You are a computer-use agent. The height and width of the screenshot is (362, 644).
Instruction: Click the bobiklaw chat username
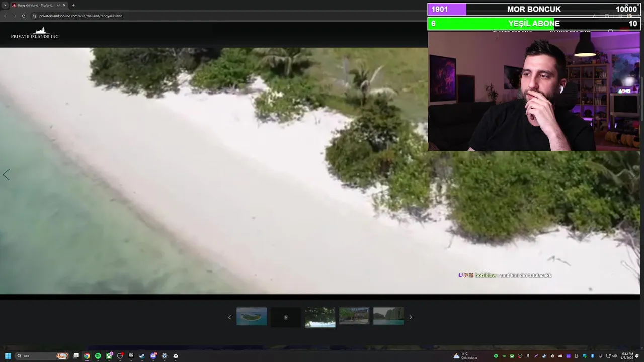[x=485, y=275]
